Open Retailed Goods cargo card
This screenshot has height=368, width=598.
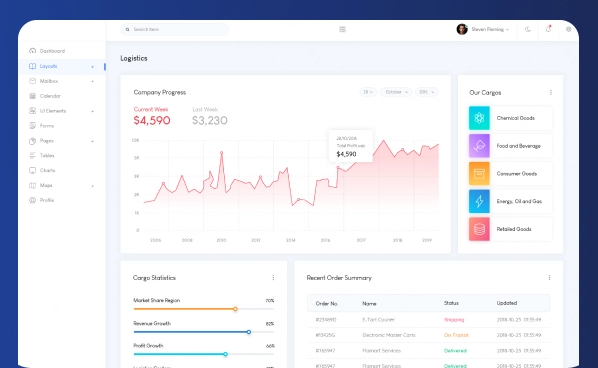click(x=511, y=229)
